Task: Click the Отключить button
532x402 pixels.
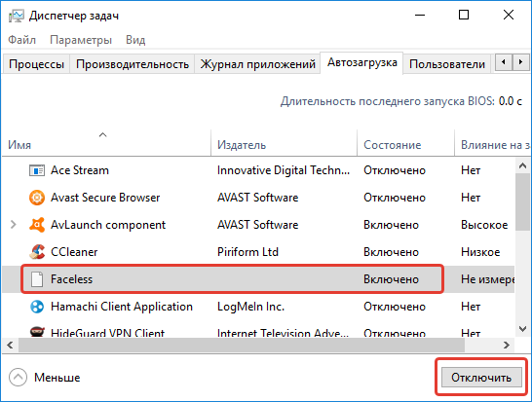Action: coord(481,378)
